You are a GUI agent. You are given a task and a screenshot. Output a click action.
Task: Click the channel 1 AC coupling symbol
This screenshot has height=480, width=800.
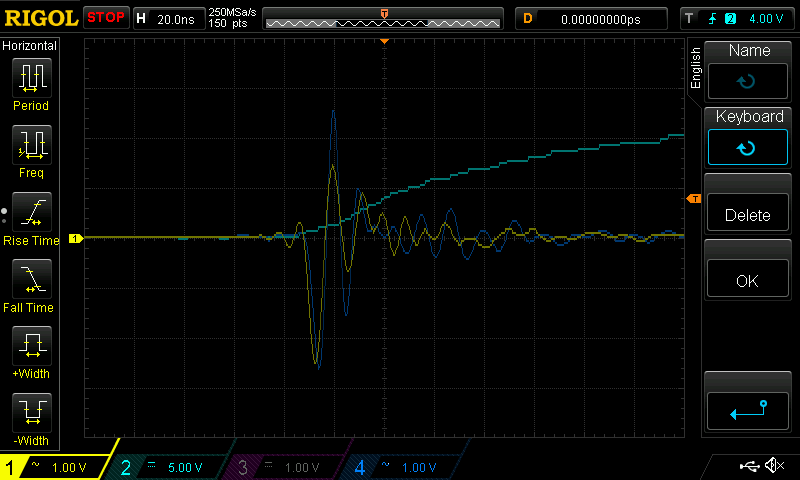35,464
